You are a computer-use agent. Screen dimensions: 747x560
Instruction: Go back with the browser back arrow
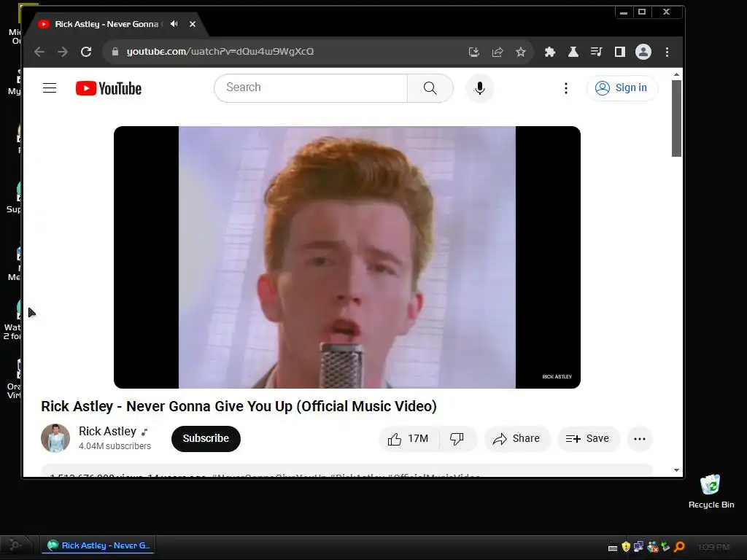(x=39, y=52)
